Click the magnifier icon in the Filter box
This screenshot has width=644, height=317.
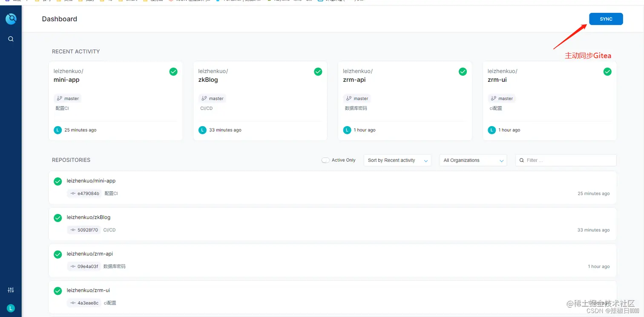[x=522, y=160]
